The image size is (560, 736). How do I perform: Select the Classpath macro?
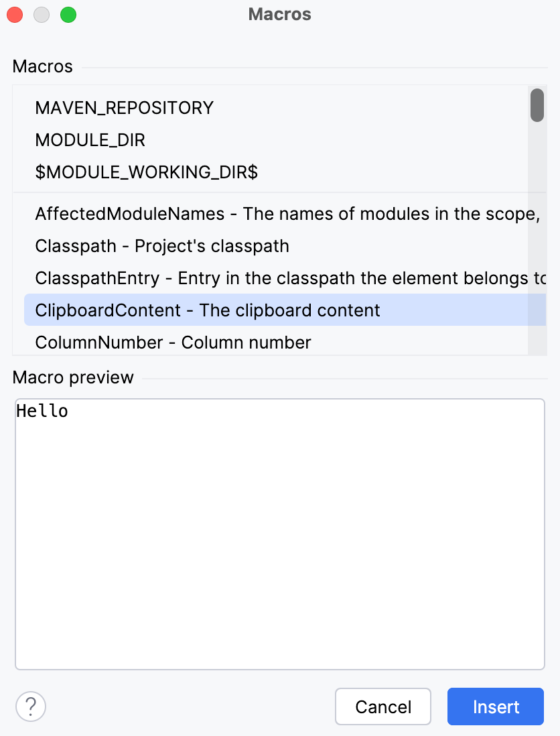coord(161,245)
